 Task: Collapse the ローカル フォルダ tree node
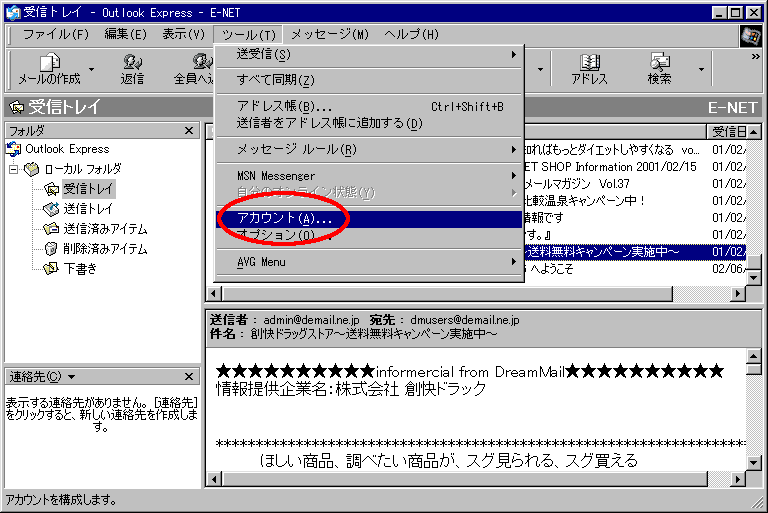[x=14, y=170]
